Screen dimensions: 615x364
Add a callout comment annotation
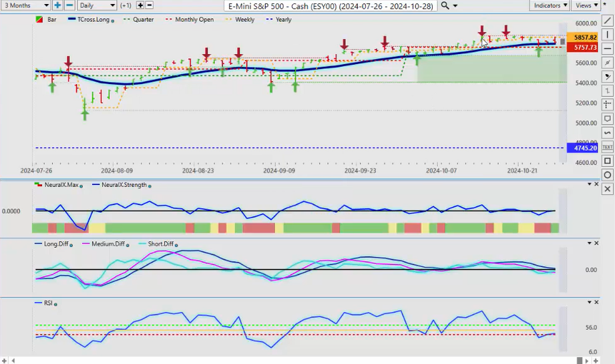pos(607,119)
